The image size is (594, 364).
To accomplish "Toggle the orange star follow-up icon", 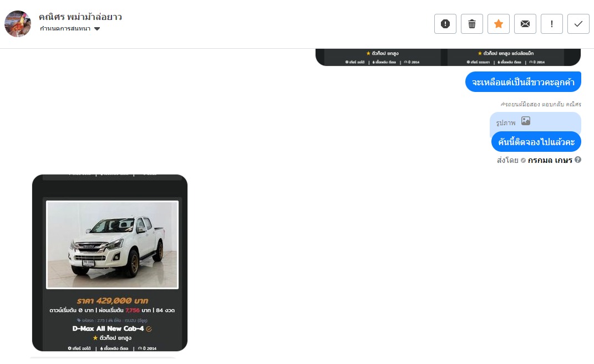I will coord(499,24).
